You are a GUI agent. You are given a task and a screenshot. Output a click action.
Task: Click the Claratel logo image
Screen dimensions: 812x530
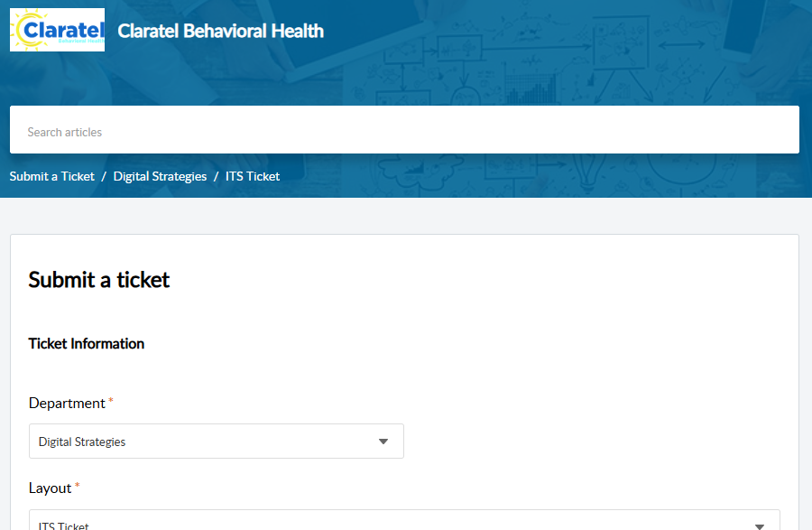[57, 30]
